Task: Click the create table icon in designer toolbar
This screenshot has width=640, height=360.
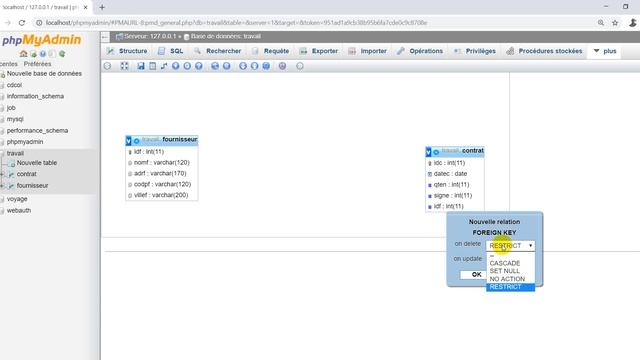Action: [152, 66]
